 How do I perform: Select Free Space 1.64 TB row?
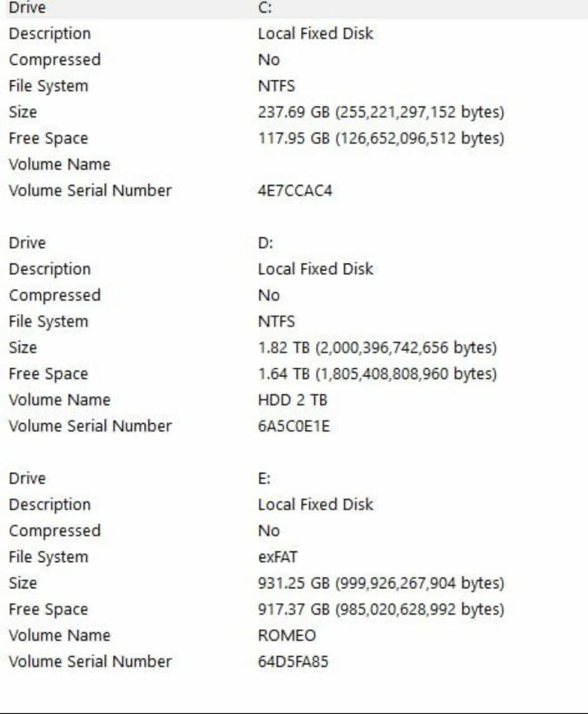(x=296, y=374)
